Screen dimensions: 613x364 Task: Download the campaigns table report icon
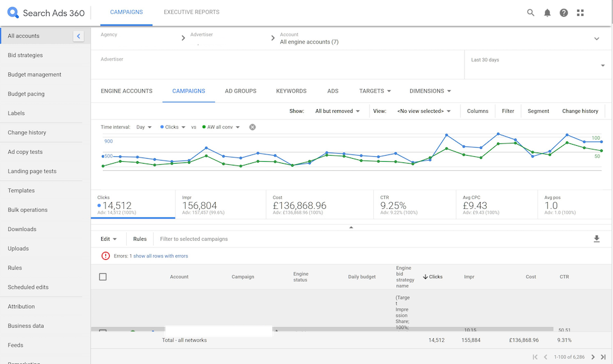point(596,239)
